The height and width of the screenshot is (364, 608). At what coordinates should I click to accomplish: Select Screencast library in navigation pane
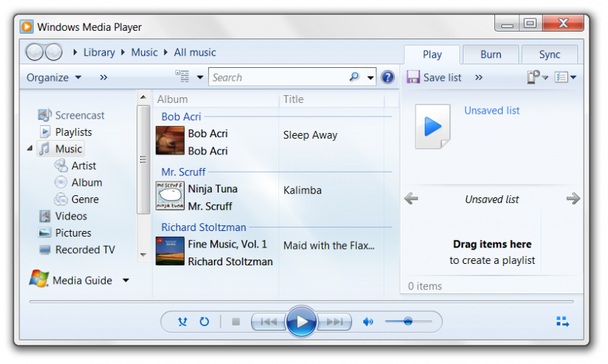(x=72, y=115)
